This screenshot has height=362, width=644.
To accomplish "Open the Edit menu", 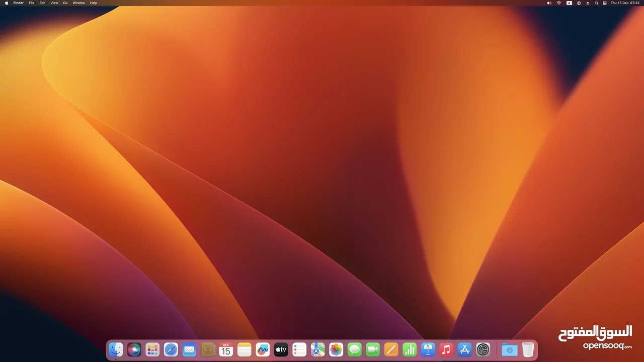I will point(42,3).
